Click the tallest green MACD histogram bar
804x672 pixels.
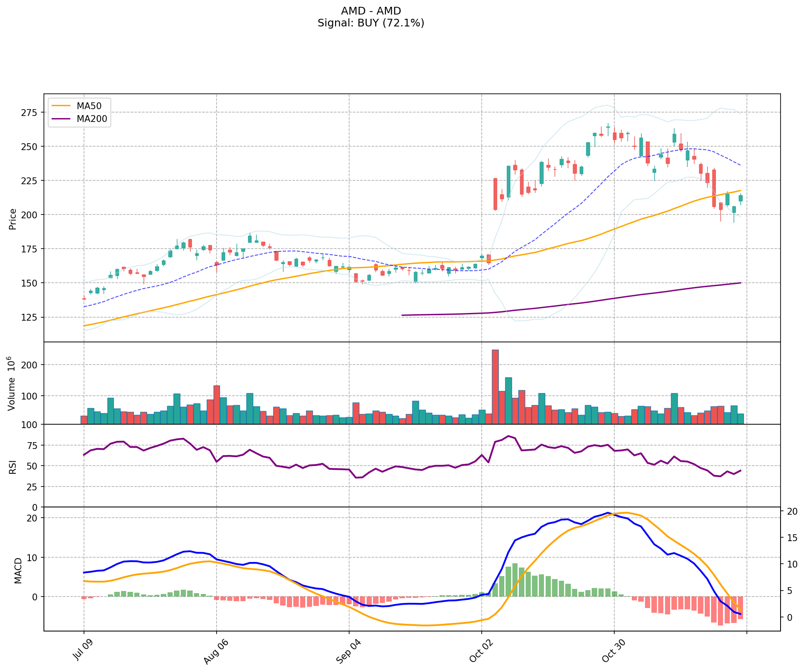coord(515,580)
